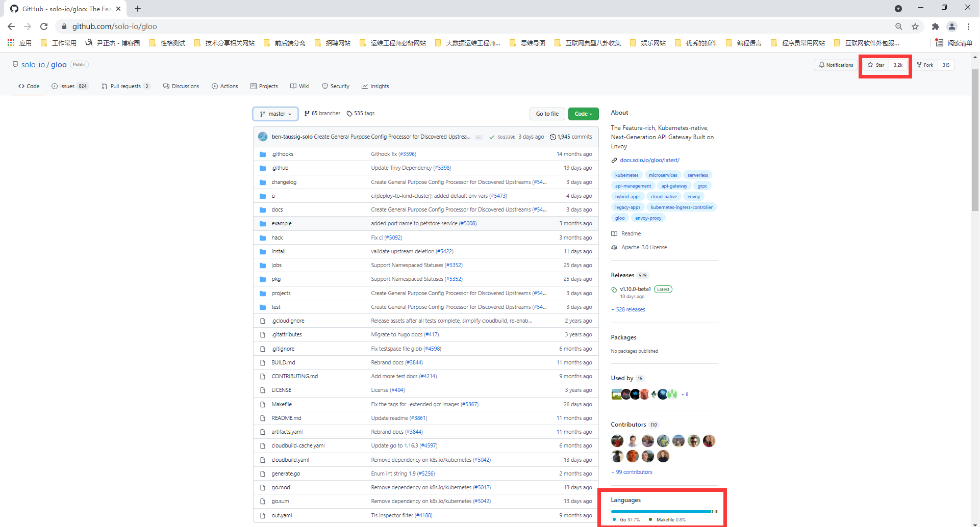Expand the commit message ellipsis
Screen dimensions: 980x527
[x=479, y=137]
